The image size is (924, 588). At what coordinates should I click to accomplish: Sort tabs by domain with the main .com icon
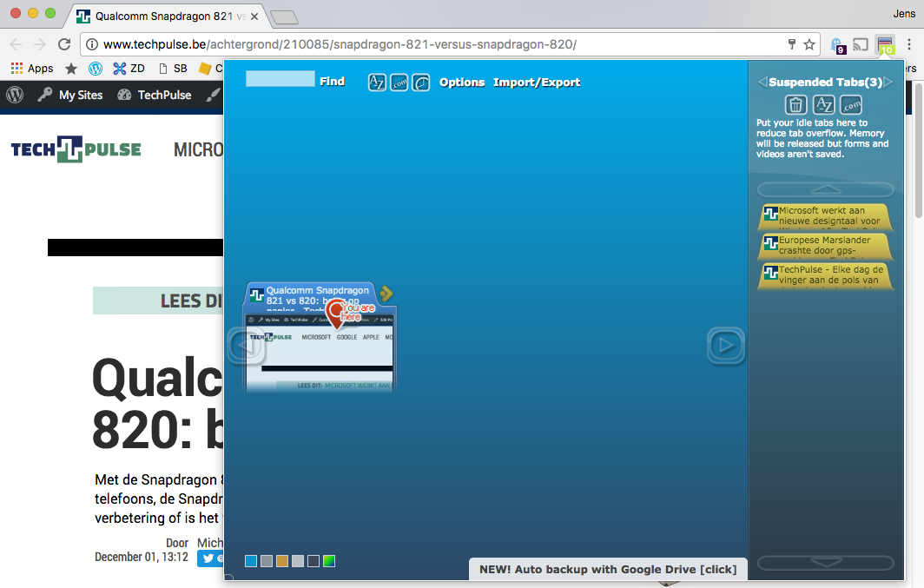coord(399,83)
